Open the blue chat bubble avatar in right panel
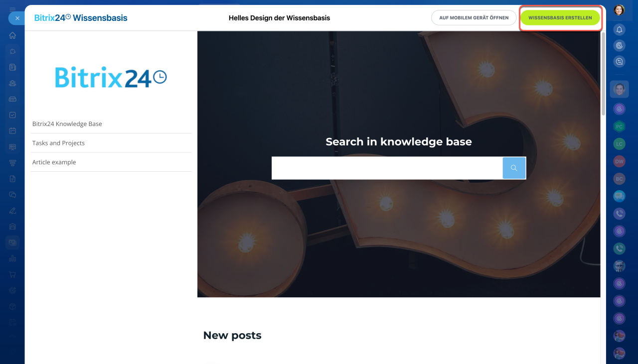Screen dimensions: 638x364 (x=619, y=196)
